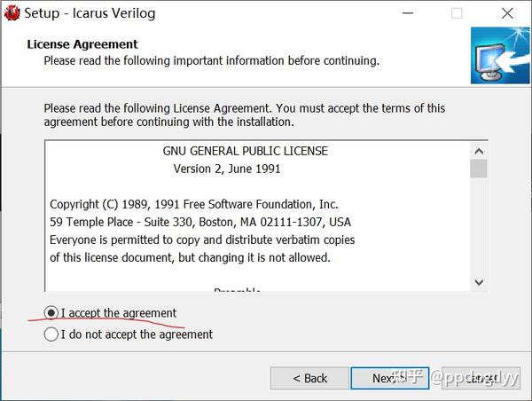Click the license scrollbar thumb
The width and height of the screenshot is (532, 401).
479,169
